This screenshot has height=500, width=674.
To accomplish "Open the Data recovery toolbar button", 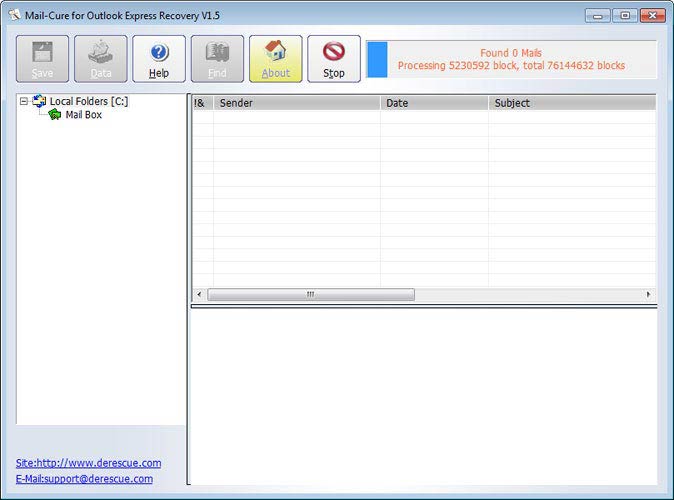I will click(101, 59).
